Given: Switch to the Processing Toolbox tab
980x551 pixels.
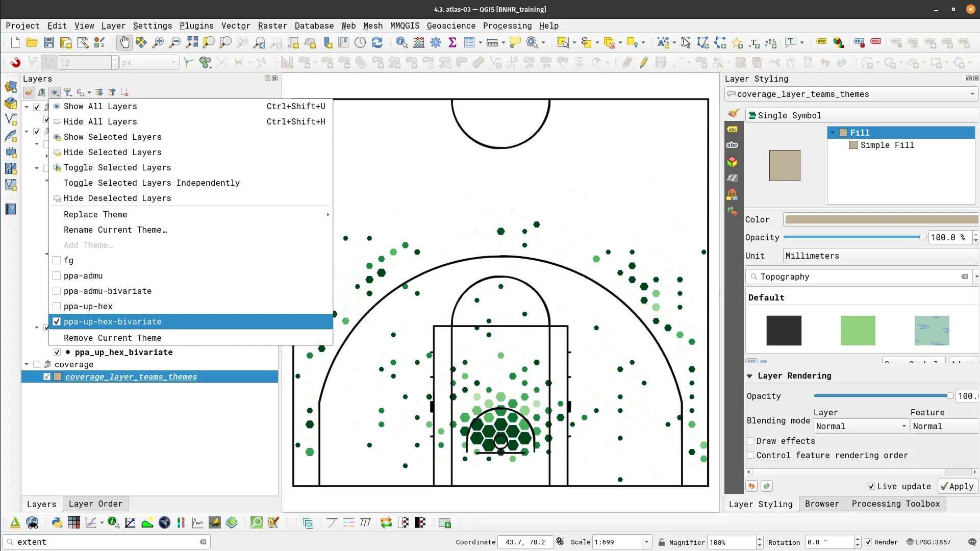Looking at the screenshot, I should pyautogui.click(x=895, y=504).
